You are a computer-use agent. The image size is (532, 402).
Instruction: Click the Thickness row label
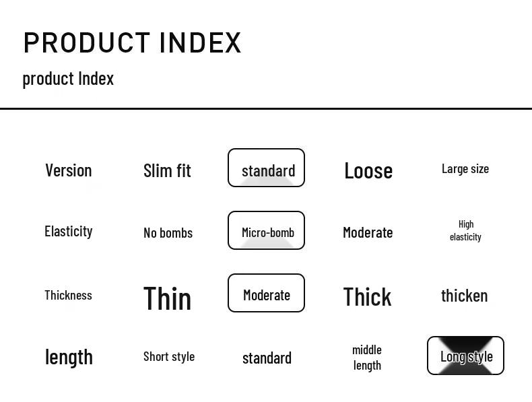68,295
